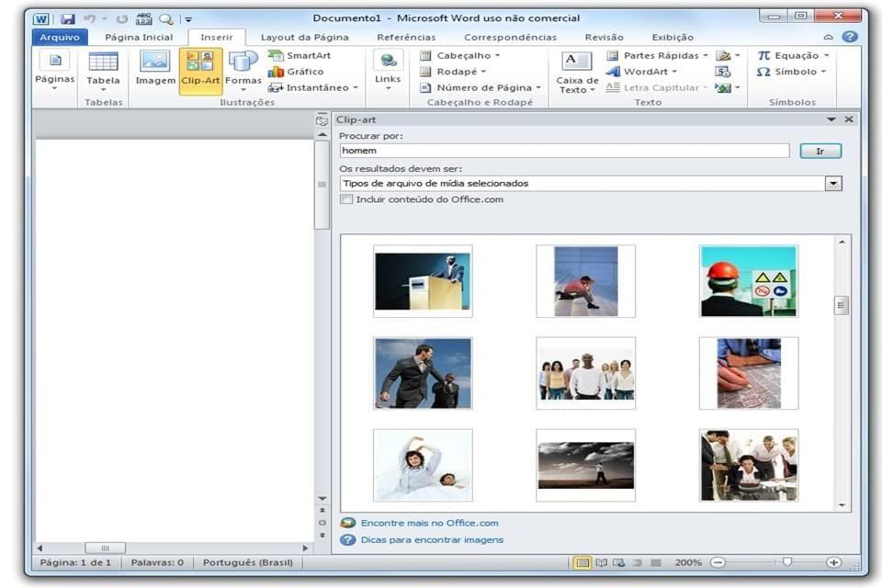Switch to Web Layout view

point(618,562)
